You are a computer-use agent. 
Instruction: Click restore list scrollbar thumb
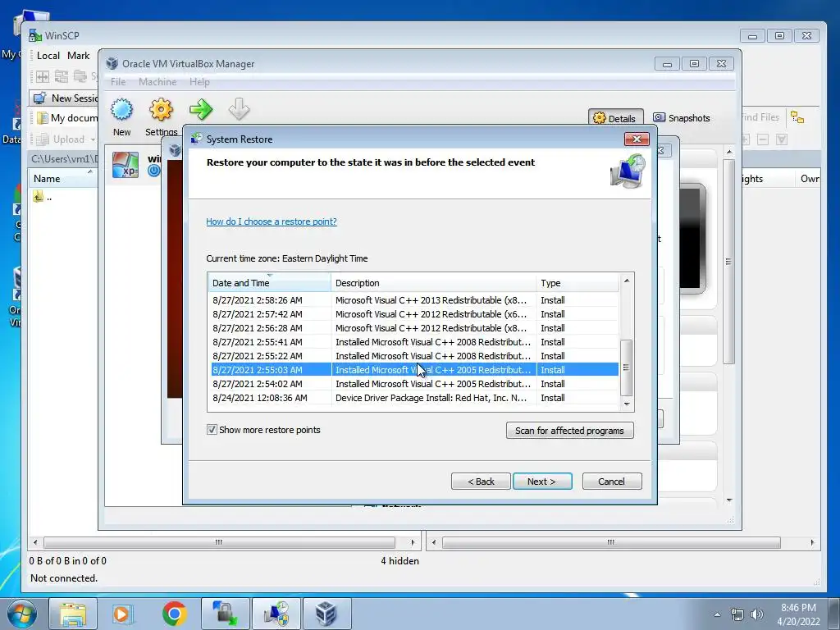tap(626, 367)
